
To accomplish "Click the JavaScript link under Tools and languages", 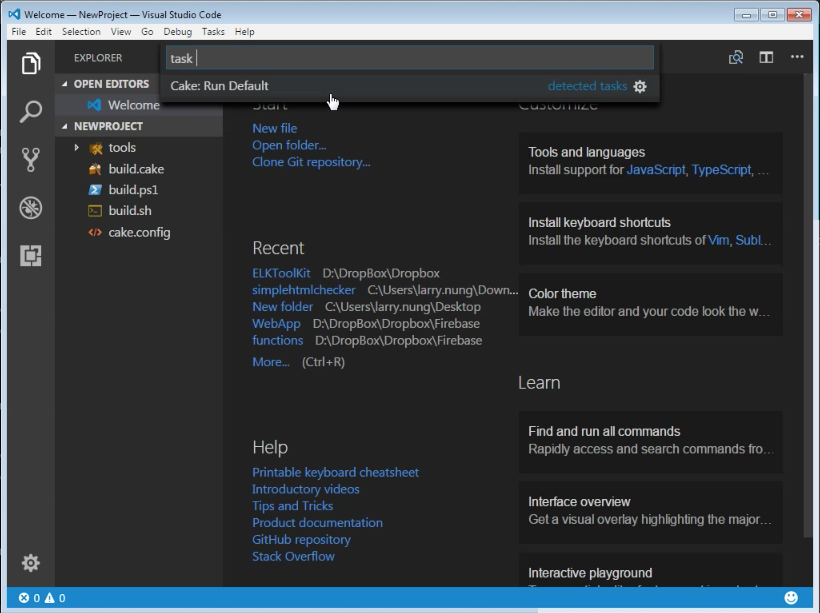I will click(x=656, y=169).
